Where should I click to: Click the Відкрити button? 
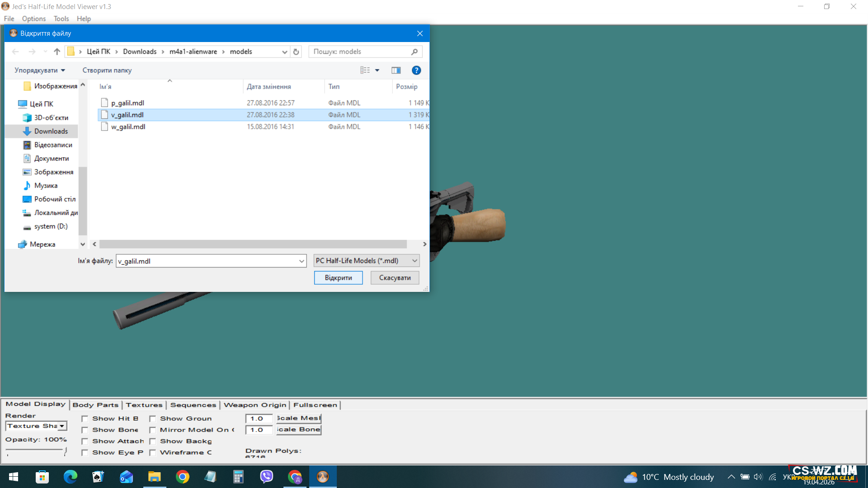(x=338, y=277)
